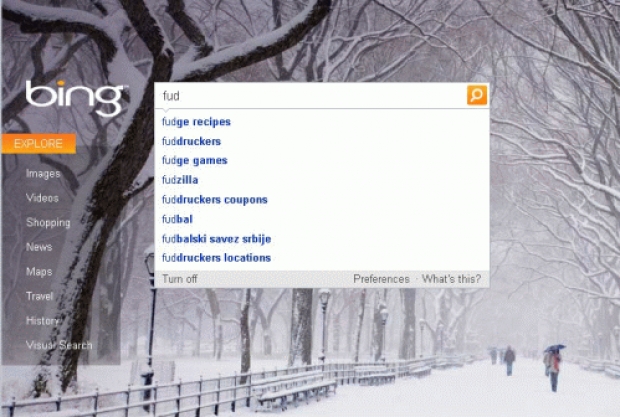Click the orange EXPLORE button

click(39, 144)
